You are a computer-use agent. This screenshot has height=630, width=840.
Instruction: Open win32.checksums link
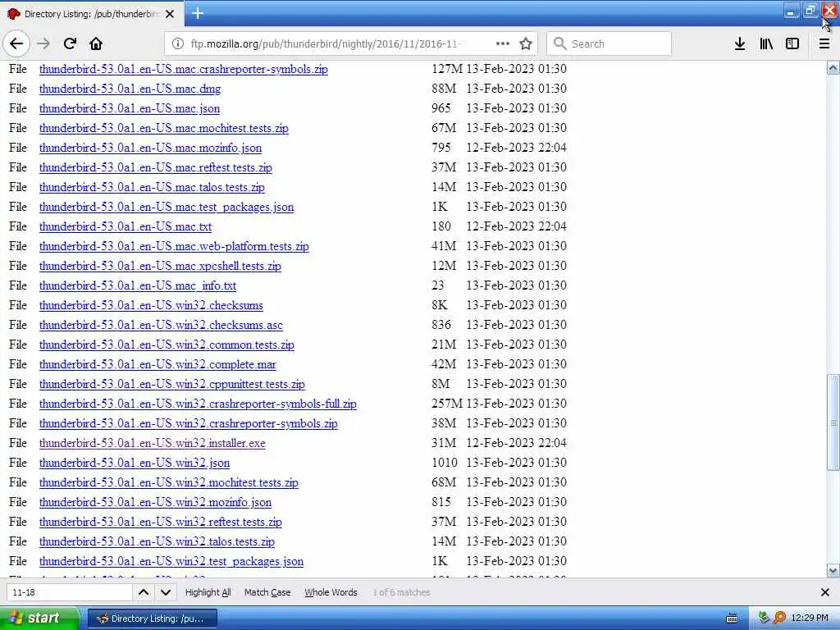[x=151, y=305]
